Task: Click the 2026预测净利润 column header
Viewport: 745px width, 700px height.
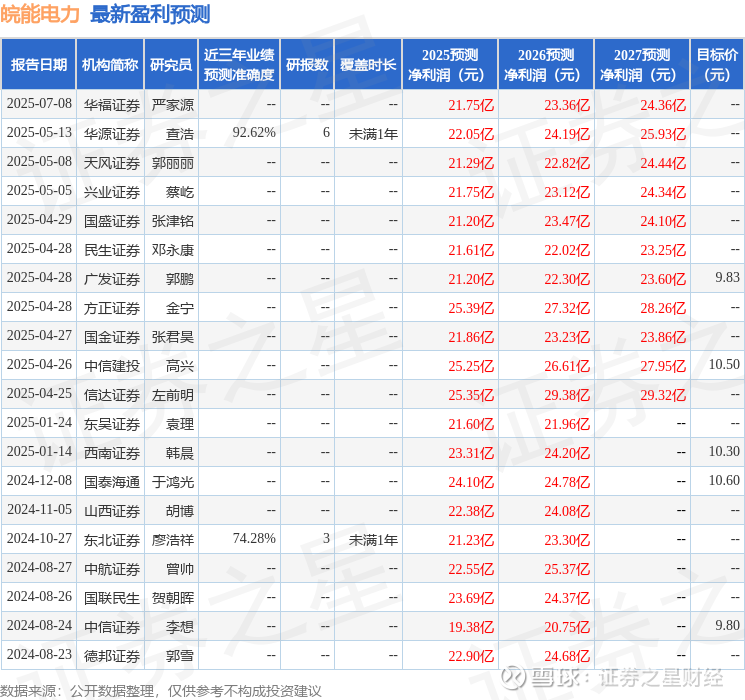Action: 546,65
